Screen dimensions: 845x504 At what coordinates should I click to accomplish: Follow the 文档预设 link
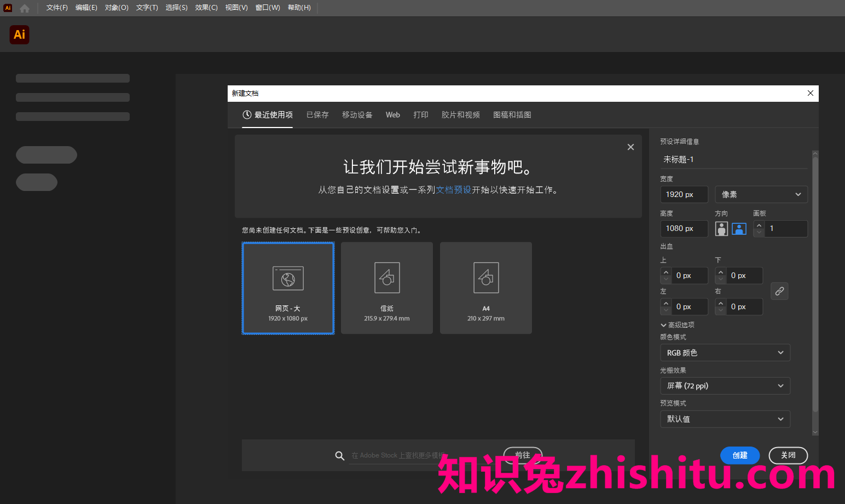pos(454,190)
